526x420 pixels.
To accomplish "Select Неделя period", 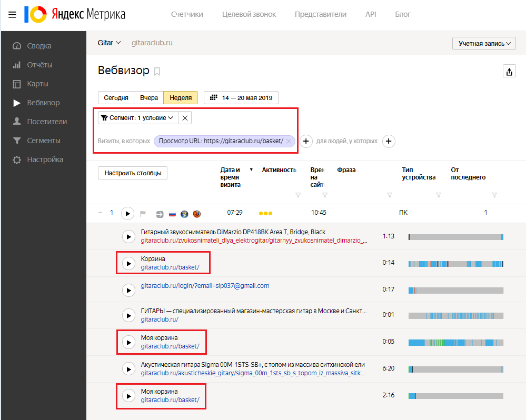I will pyautogui.click(x=181, y=98).
